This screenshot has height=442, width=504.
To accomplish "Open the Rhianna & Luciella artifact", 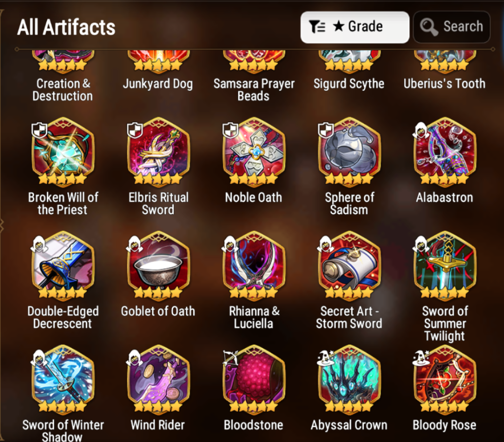I will coord(254,266).
